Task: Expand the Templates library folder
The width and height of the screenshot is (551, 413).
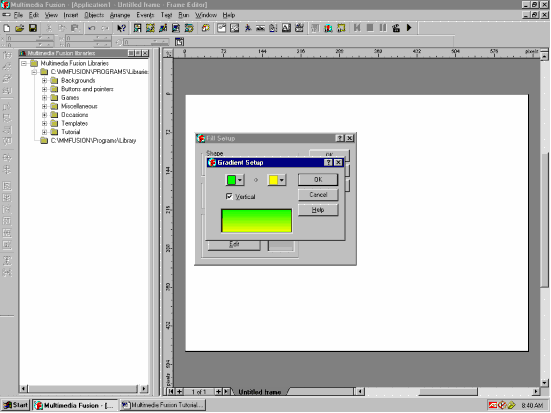Action: (44, 123)
